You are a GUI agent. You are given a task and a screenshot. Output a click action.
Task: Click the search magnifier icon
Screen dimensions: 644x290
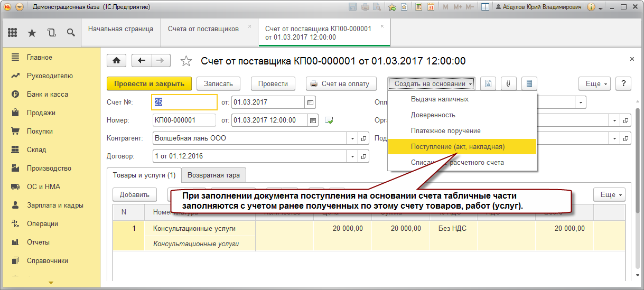tap(71, 33)
